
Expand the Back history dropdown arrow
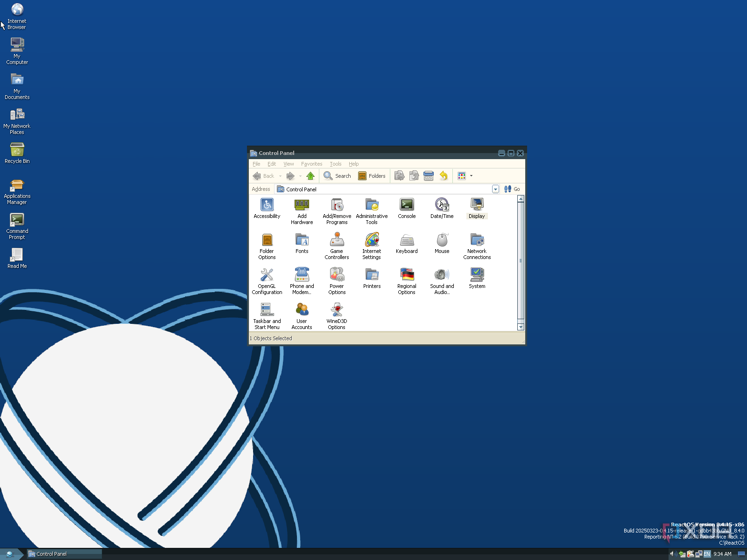tap(280, 176)
